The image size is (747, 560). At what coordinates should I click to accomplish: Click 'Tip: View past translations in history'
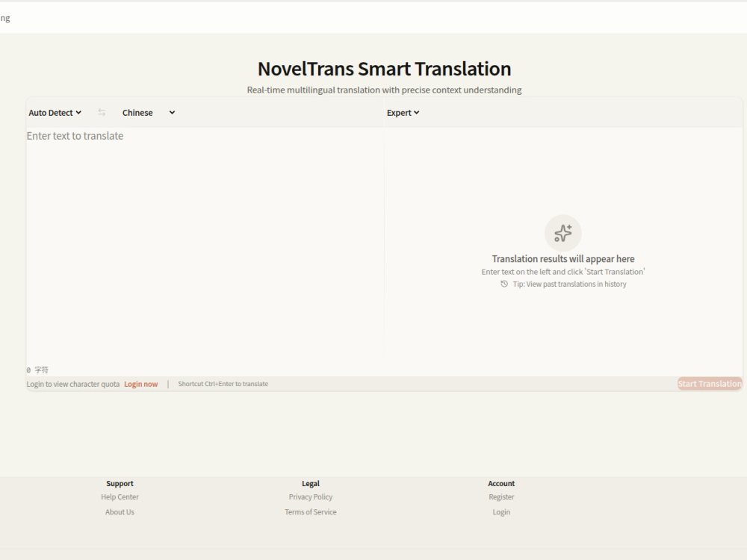569,284
